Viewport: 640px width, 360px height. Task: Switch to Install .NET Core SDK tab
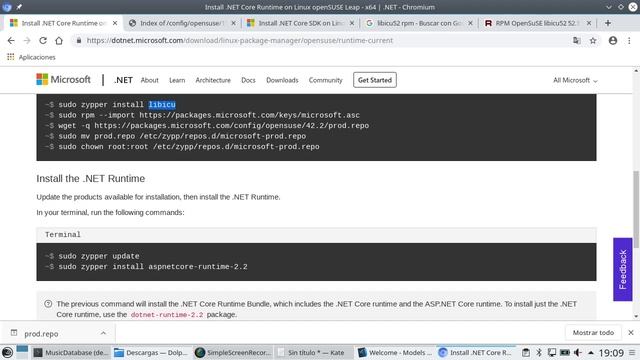pyautogui.click(x=300, y=23)
